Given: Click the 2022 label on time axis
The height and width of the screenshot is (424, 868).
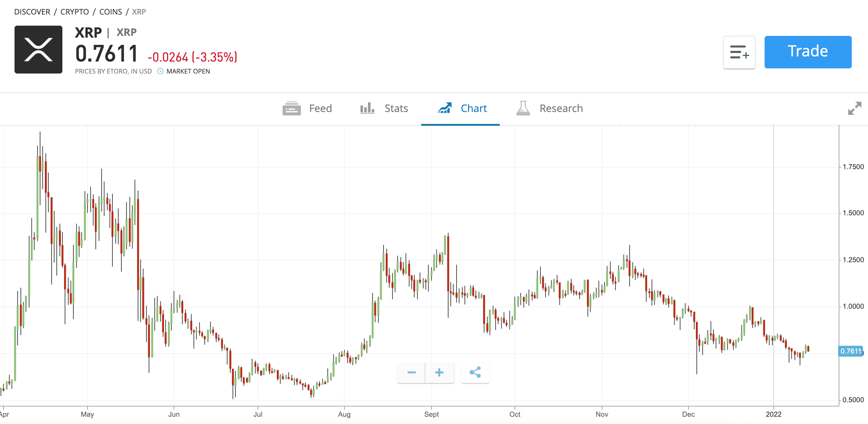Looking at the screenshot, I should [774, 414].
